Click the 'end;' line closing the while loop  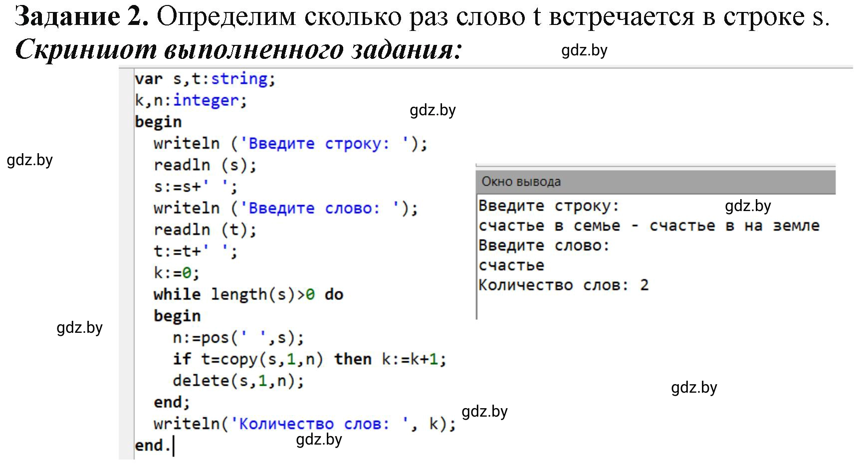pos(172,402)
